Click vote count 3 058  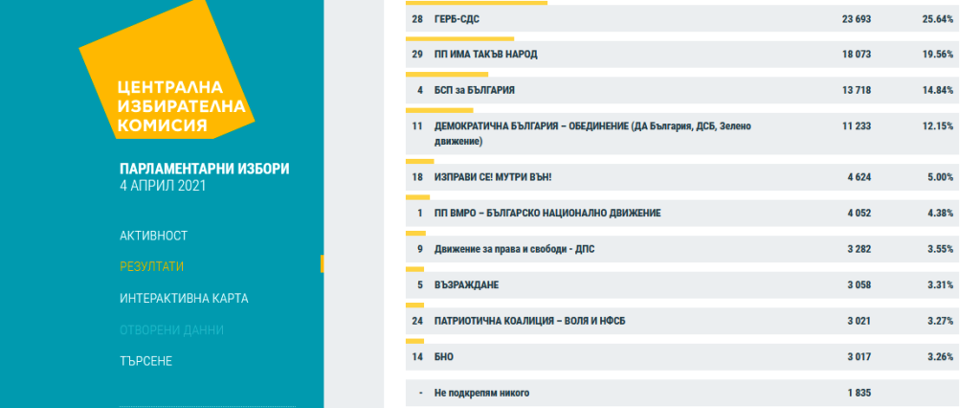point(858,285)
